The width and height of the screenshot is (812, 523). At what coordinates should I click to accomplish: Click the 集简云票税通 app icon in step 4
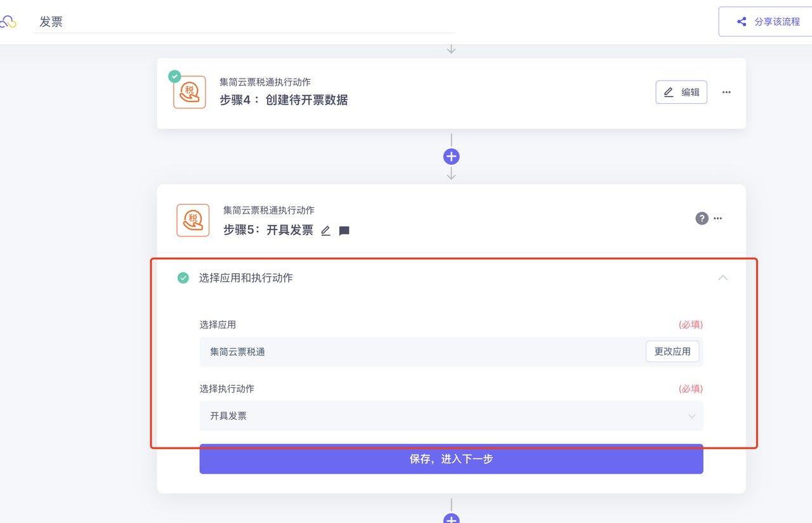(x=190, y=92)
